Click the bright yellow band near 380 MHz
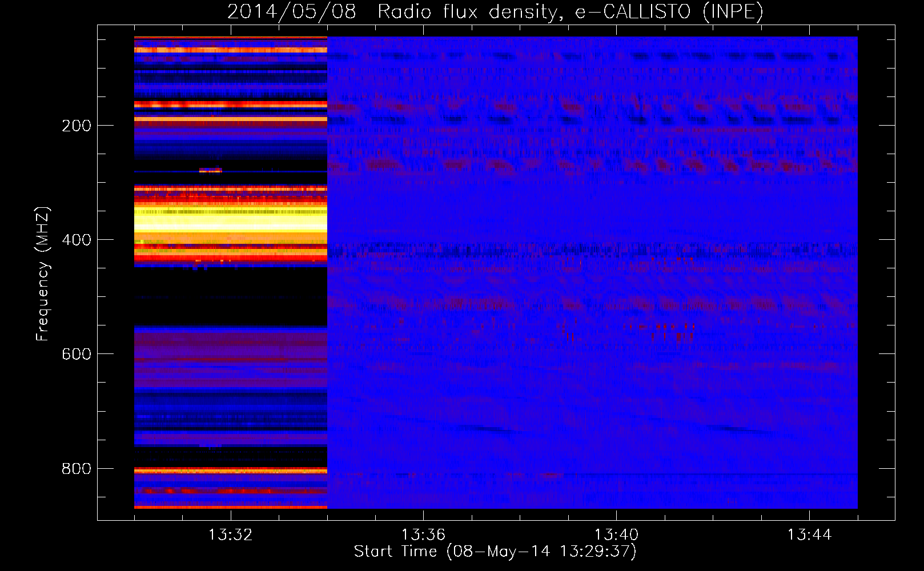 231,219
